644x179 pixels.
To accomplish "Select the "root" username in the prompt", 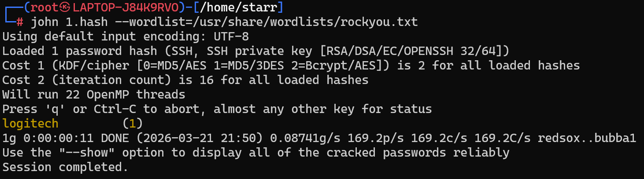I will (x=44, y=7).
